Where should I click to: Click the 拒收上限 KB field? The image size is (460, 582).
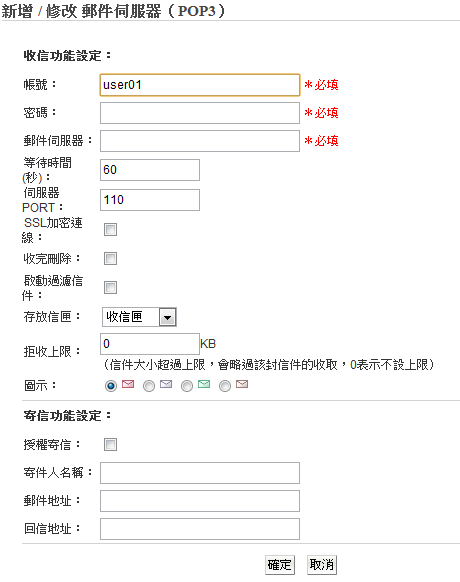pos(150,344)
